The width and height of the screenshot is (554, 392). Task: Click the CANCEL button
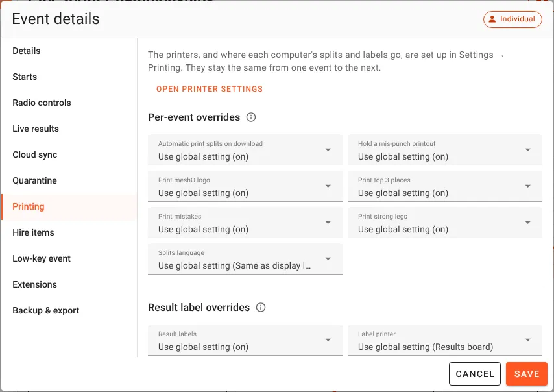pos(474,374)
